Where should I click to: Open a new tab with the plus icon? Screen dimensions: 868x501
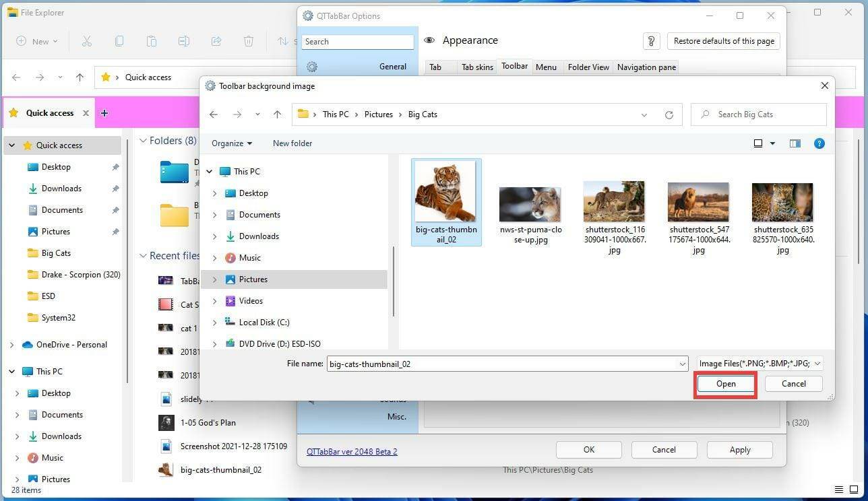104,112
